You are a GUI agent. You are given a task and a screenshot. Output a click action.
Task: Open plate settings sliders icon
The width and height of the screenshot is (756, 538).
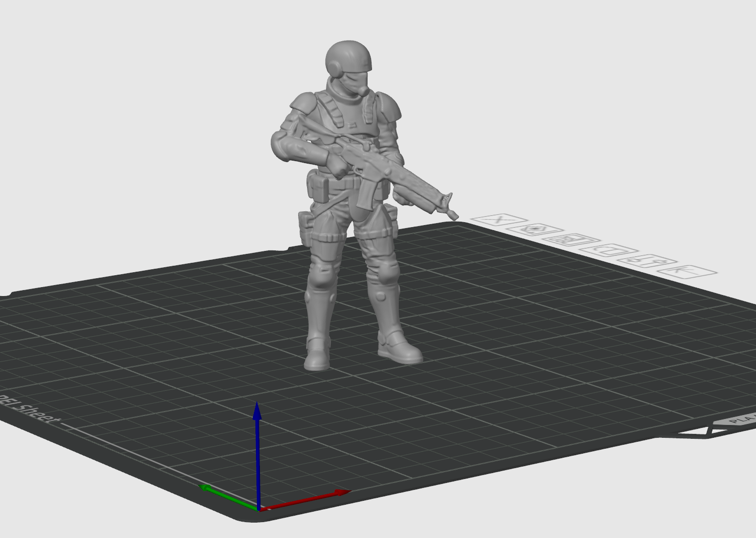point(646,260)
